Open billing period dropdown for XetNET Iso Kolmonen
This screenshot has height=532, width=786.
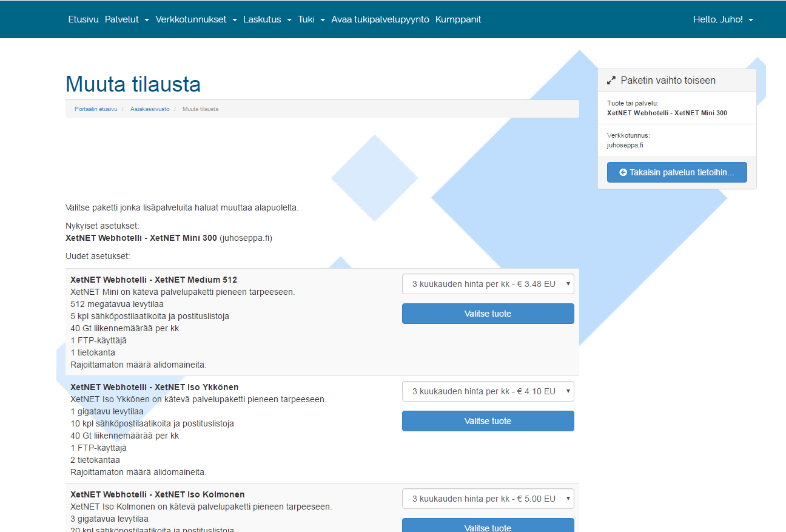pyautogui.click(x=488, y=499)
